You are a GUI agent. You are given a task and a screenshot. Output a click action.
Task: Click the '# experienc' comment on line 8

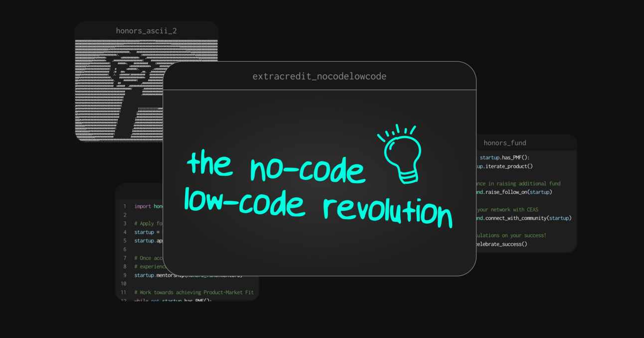(149, 267)
